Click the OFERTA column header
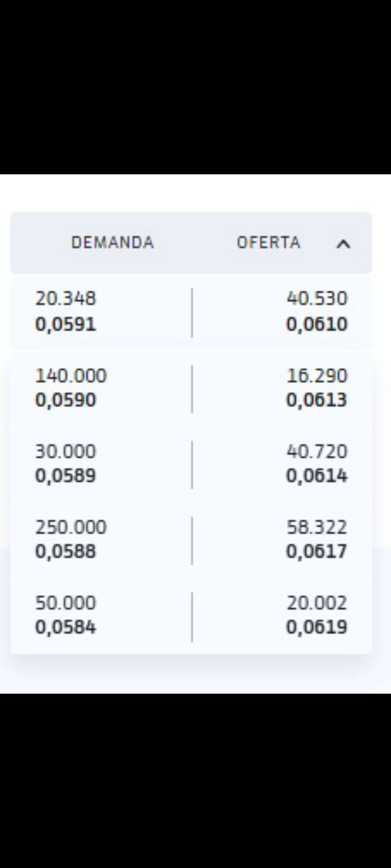The height and width of the screenshot is (868, 391). click(x=269, y=242)
